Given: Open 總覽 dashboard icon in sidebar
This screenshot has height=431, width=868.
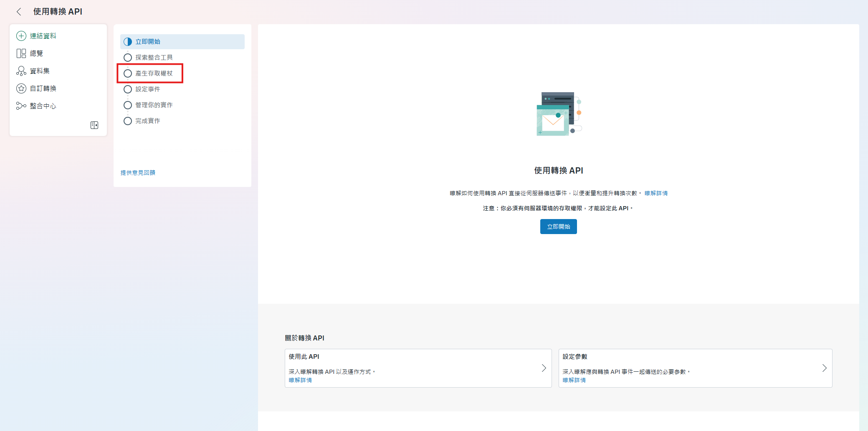Looking at the screenshot, I should 21,53.
